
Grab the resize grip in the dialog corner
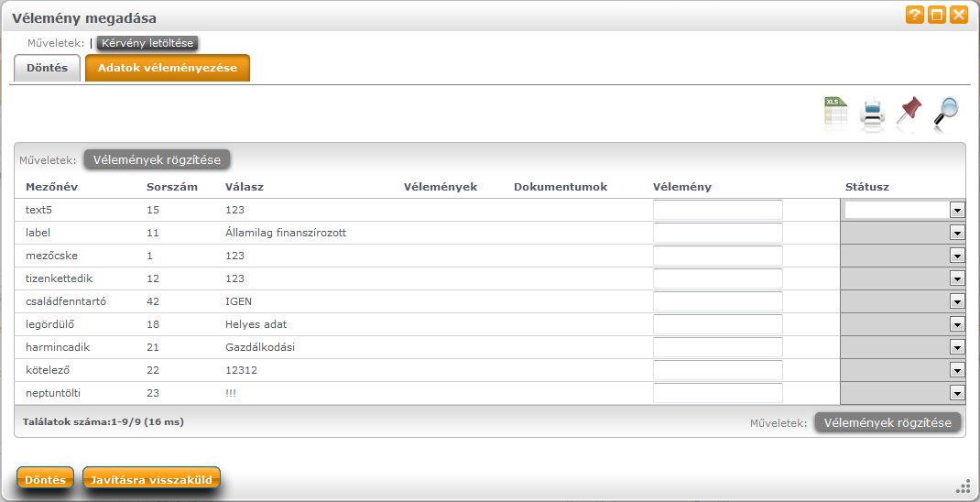tap(964, 487)
